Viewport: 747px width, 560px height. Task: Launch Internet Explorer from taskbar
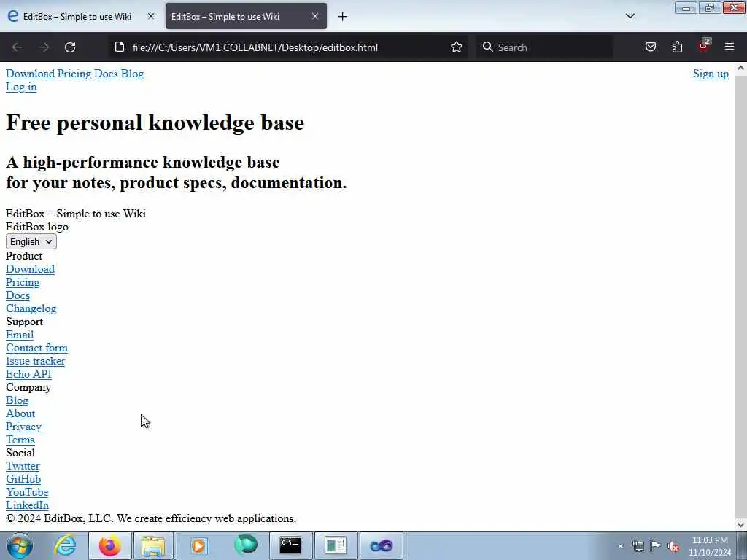65,545
